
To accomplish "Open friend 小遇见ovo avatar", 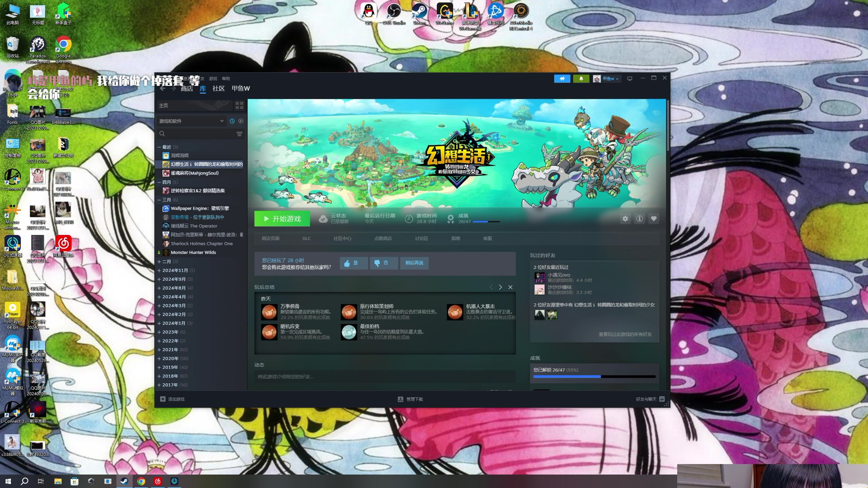I will (x=539, y=277).
